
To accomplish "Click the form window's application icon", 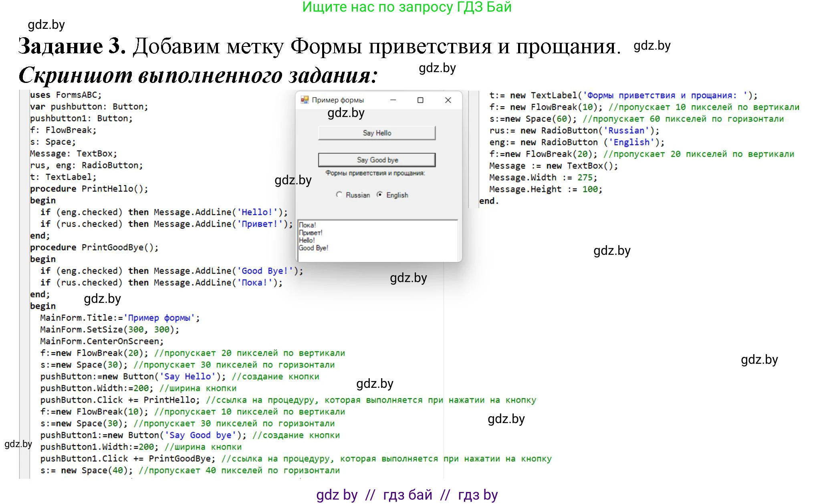I will coord(305,100).
